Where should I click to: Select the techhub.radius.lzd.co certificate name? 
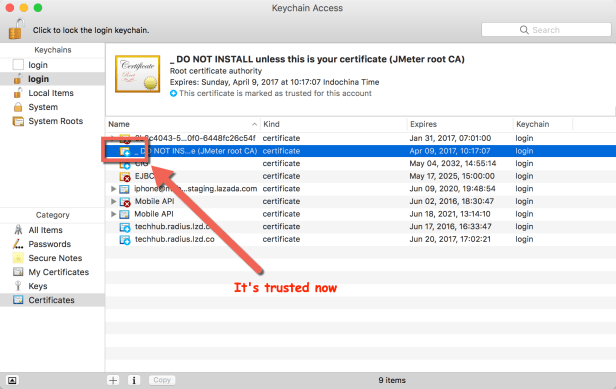[174, 239]
